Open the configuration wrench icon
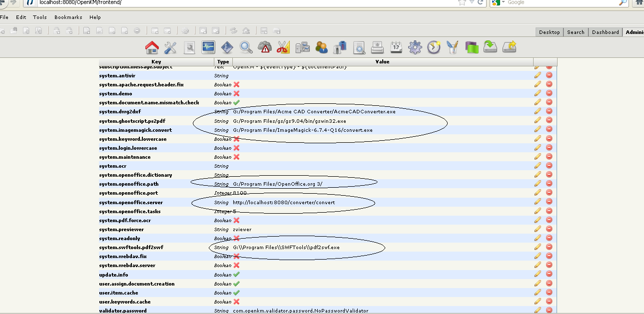Screen dimensions: 644x314 click(170, 47)
